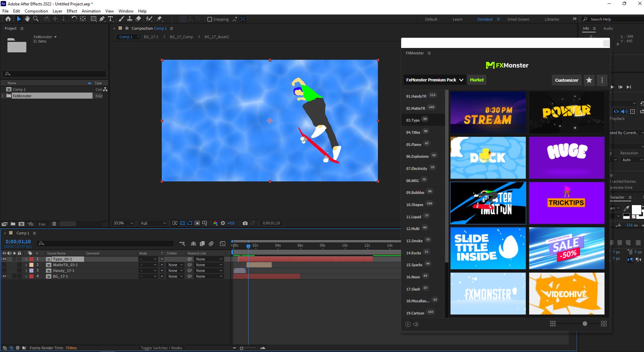This screenshot has width=644, height=352.
Task: Navigate to BG_17_Comp breadcrumb
Action: coord(181,37)
